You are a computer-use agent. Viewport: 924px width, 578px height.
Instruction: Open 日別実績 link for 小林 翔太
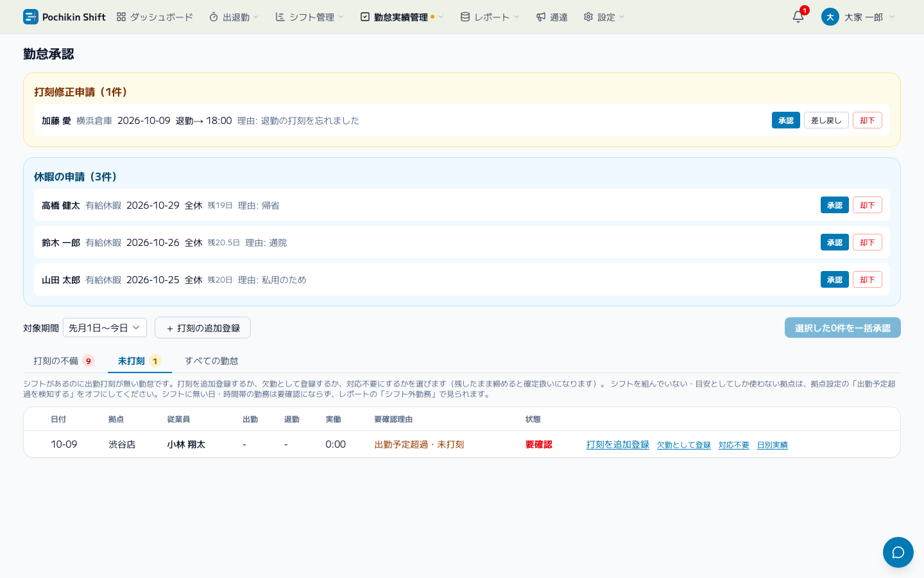(x=773, y=445)
